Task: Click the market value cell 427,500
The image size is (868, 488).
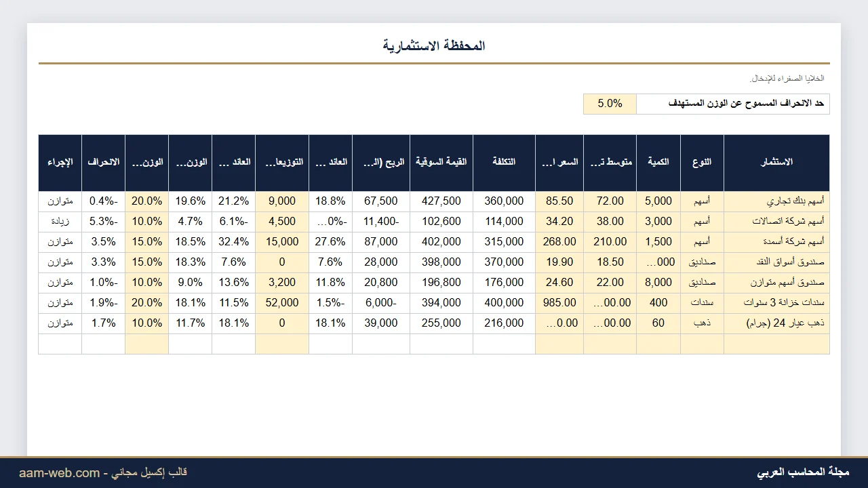Action: coord(441,201)
